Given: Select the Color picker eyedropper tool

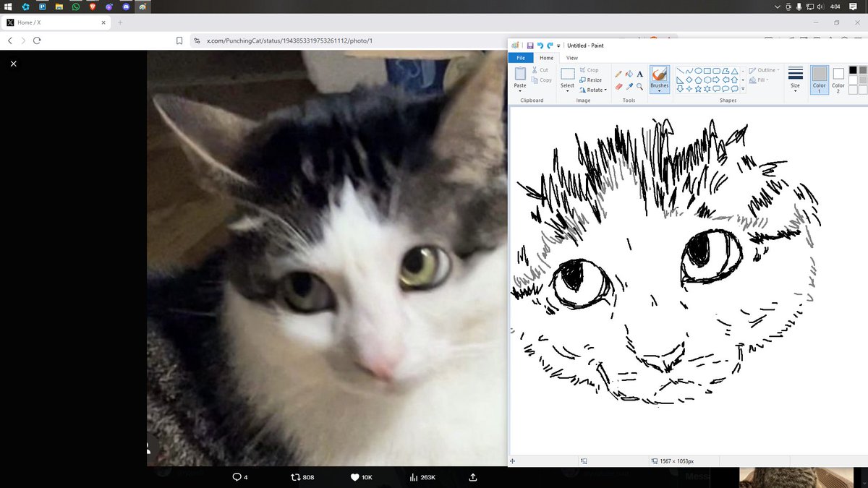Looking at the screenshot, I should (629, 87).
